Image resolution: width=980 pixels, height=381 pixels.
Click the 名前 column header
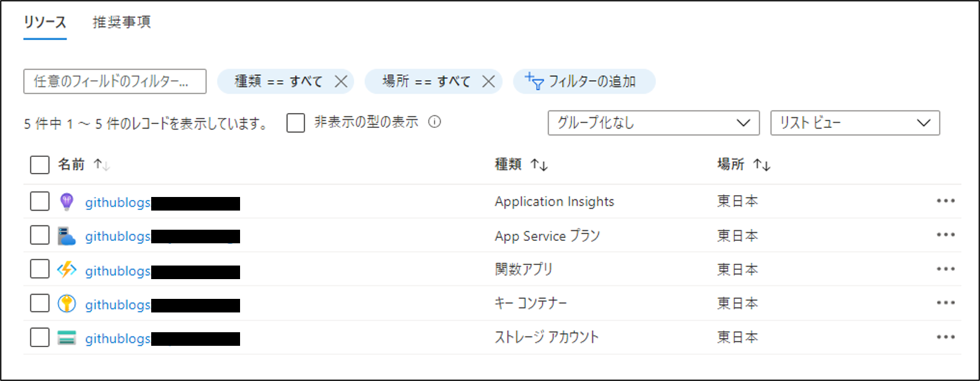[x=71, y=164]
